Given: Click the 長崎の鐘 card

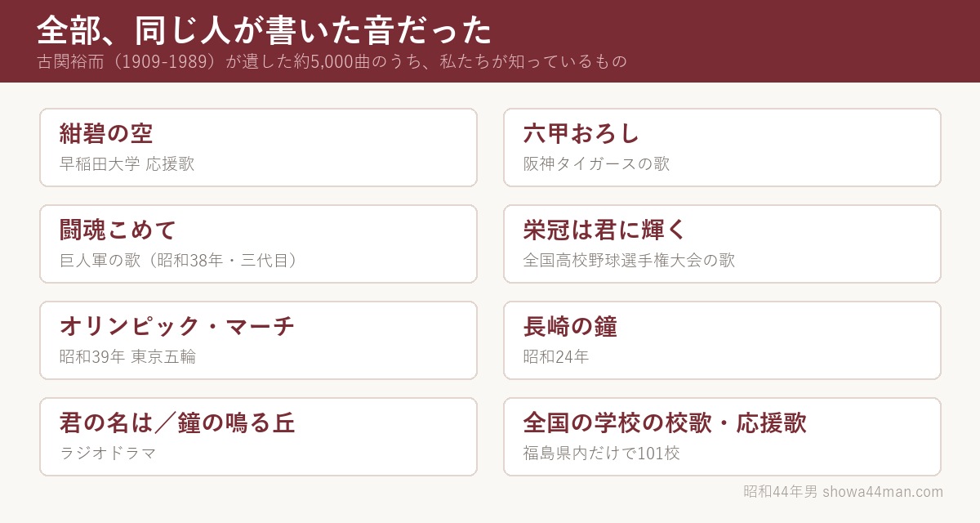Looking at the screenshot, I should [x=722, y=341].
